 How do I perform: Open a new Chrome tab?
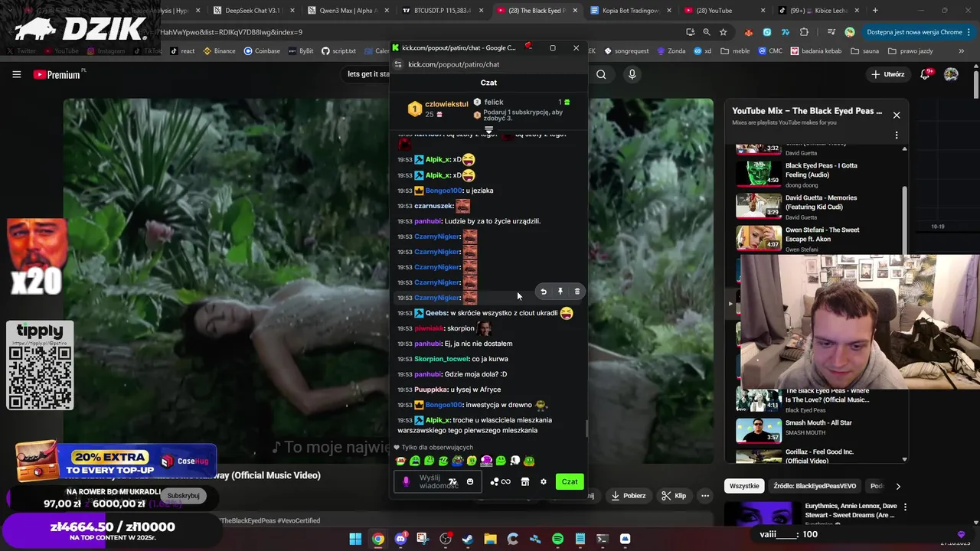[875, 11]
